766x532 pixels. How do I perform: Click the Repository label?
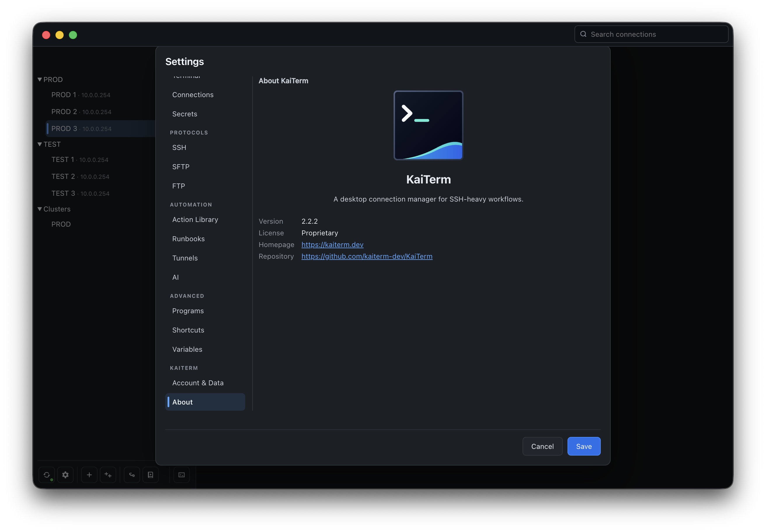point(276,256)
